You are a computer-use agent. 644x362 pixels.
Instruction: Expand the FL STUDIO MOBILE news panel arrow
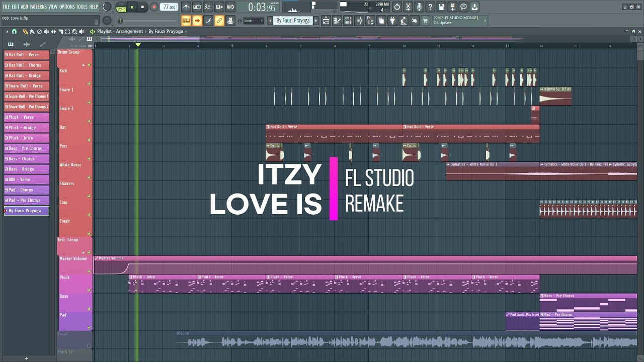click(486, 21)
